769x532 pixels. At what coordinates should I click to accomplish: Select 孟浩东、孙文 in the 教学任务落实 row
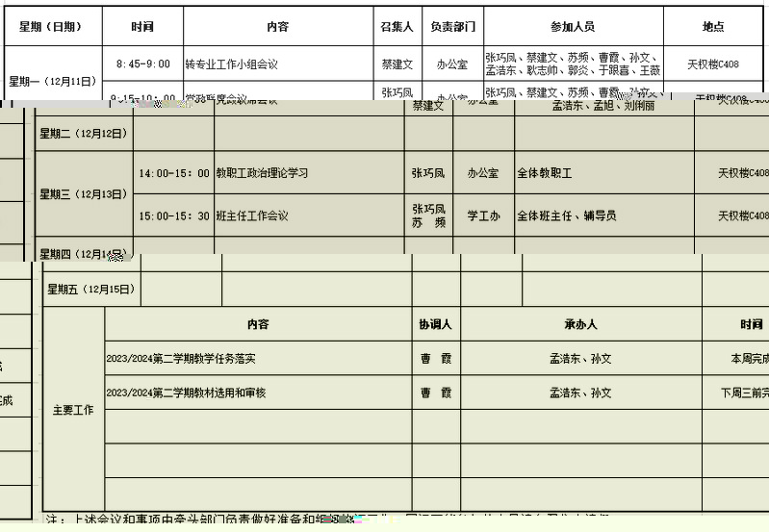pos(580,359)
